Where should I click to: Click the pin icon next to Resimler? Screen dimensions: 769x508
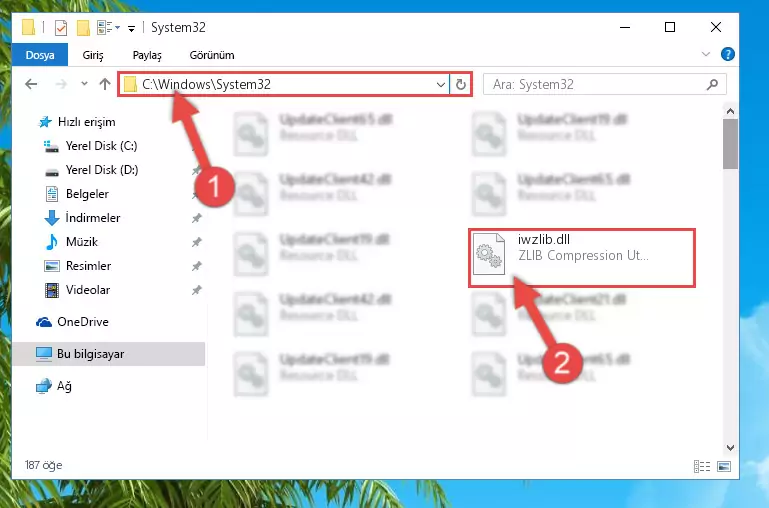tap(196, 266)
